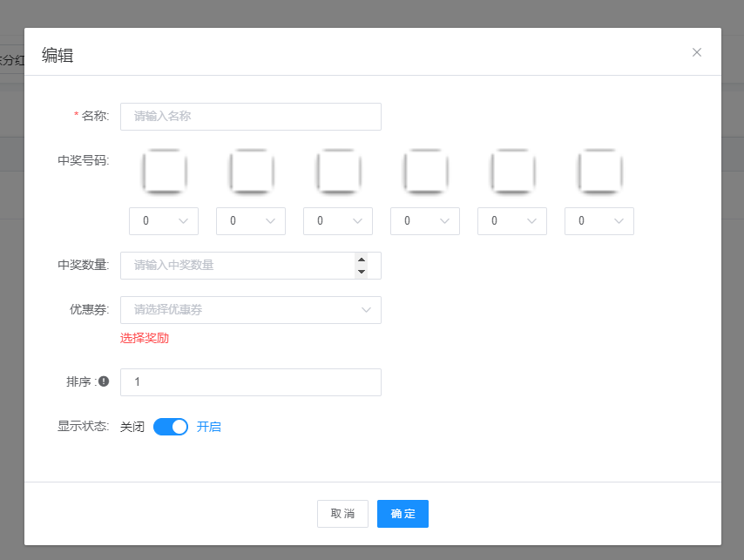Screen dimensions: 744x560
Task: Select the 开启 label for display status
Action: (x=209, y=427)
